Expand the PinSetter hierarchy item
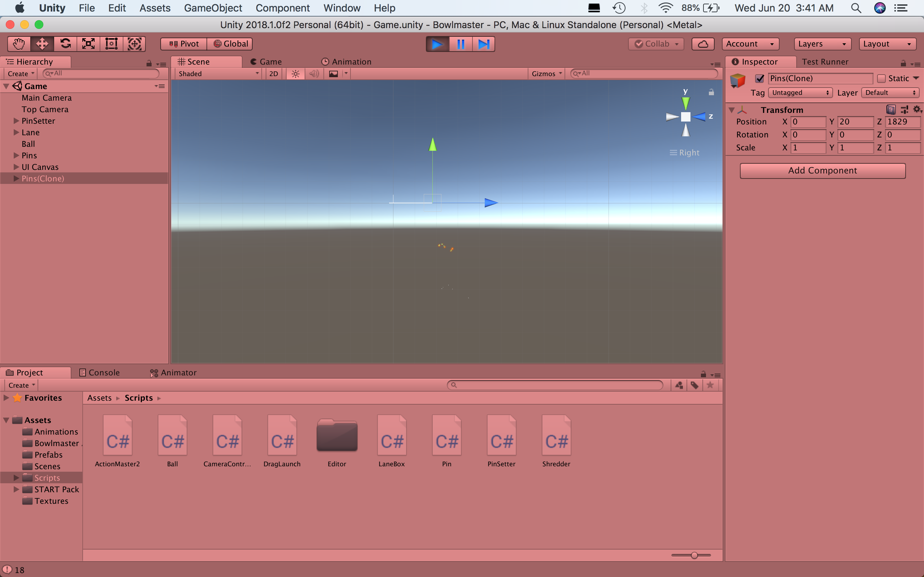This screenshot has width=924, height=577. click(x=16, y=121)
